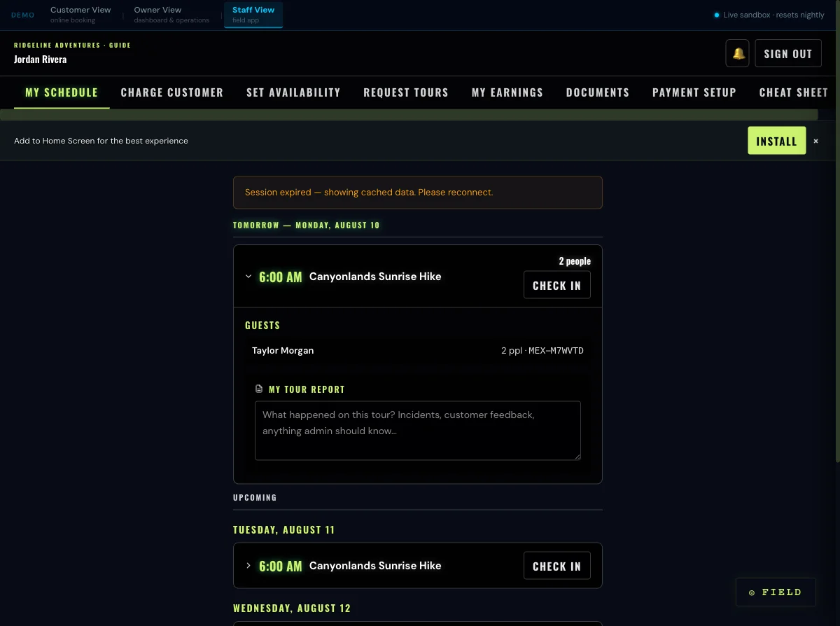The image size is (840, 626).
Task: Go to the Charge Customer tab
Action: [172, 92]
